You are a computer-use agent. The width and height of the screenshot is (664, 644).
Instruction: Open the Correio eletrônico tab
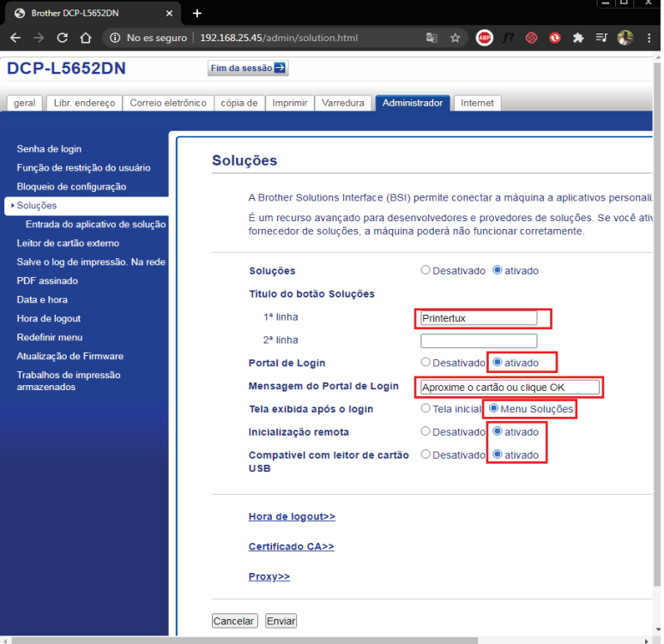(168, 103)
